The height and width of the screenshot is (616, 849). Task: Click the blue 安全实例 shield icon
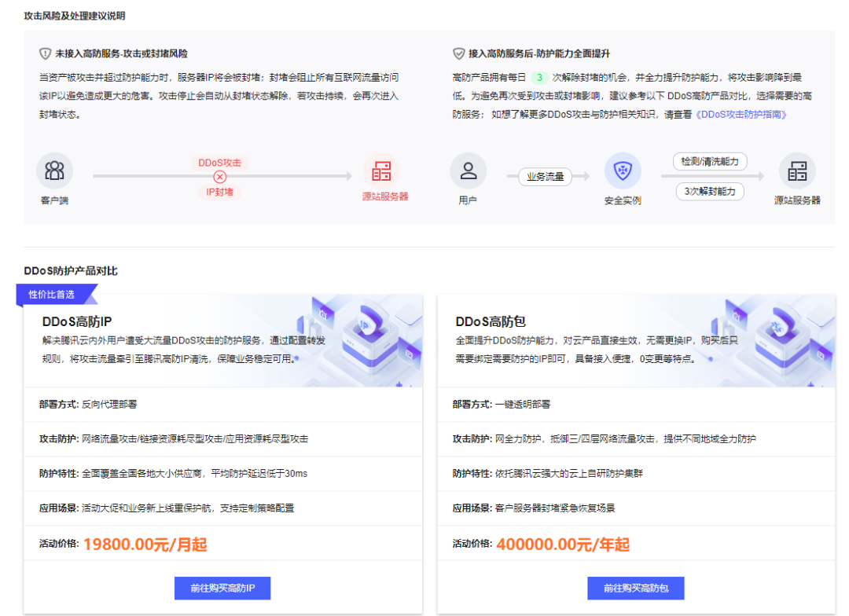[x=623, y=170]
